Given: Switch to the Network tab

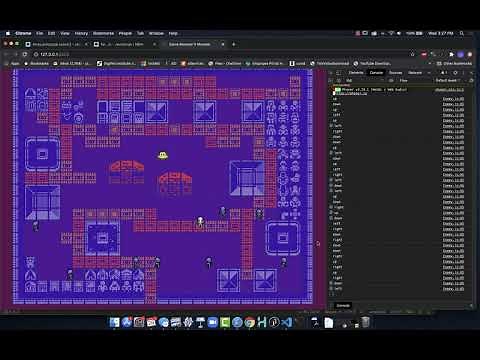Looking at the screenshot, I should coord(415,73).
